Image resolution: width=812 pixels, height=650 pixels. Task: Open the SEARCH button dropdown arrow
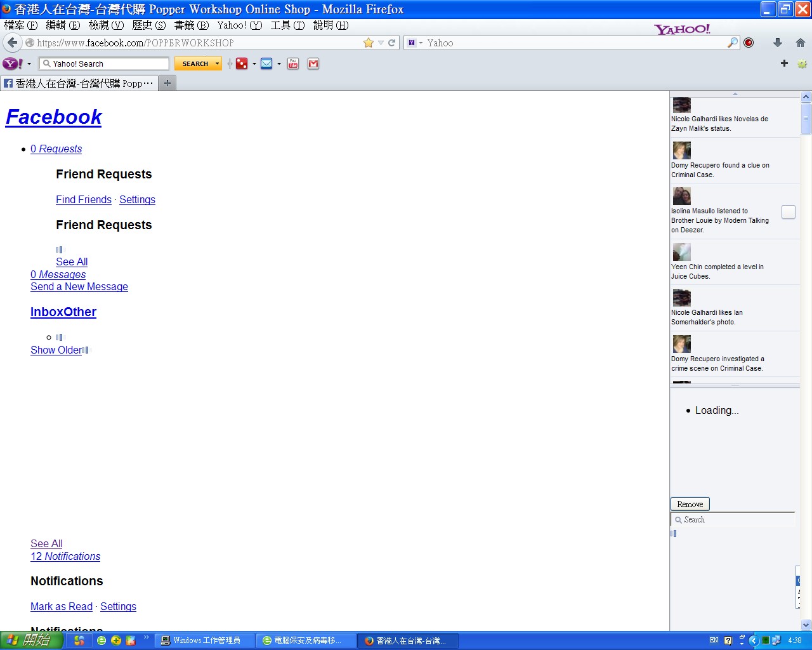coord(217,63)
